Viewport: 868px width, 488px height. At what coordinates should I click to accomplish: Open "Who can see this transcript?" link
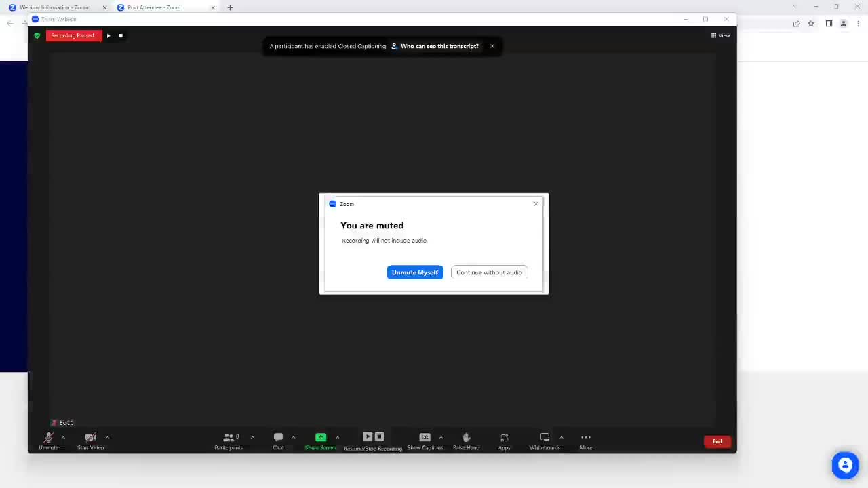[439, 46]
